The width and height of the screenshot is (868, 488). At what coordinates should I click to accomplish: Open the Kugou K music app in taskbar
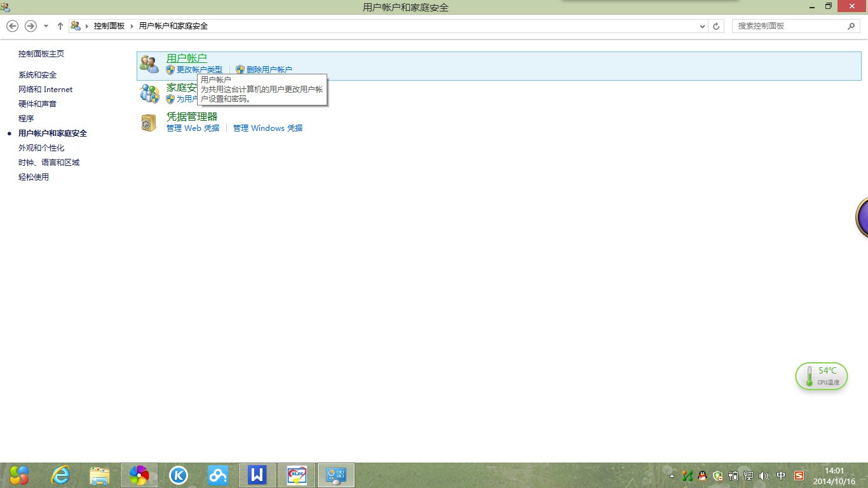click(x=179, y=475)
